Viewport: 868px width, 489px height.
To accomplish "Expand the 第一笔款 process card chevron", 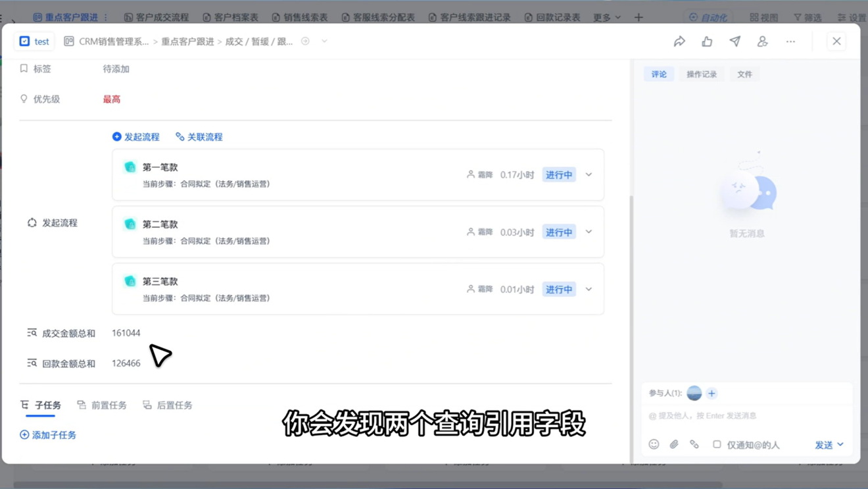I will [589, 174].
